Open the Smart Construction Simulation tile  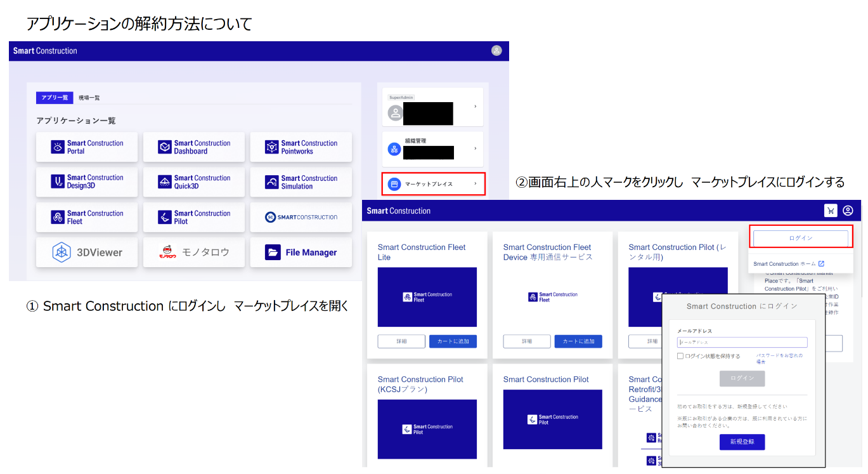click(301, 182)
